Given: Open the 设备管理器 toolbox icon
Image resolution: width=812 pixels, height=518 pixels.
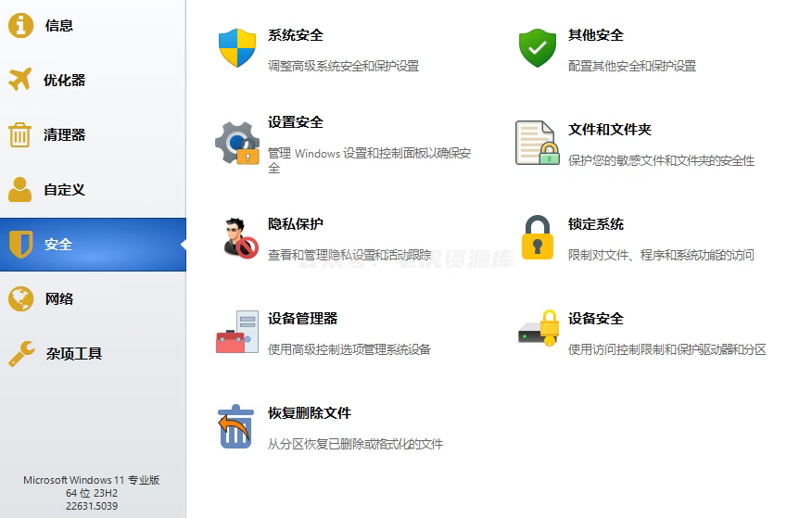Looking at the screenshot, I should [x=236, y=332].
